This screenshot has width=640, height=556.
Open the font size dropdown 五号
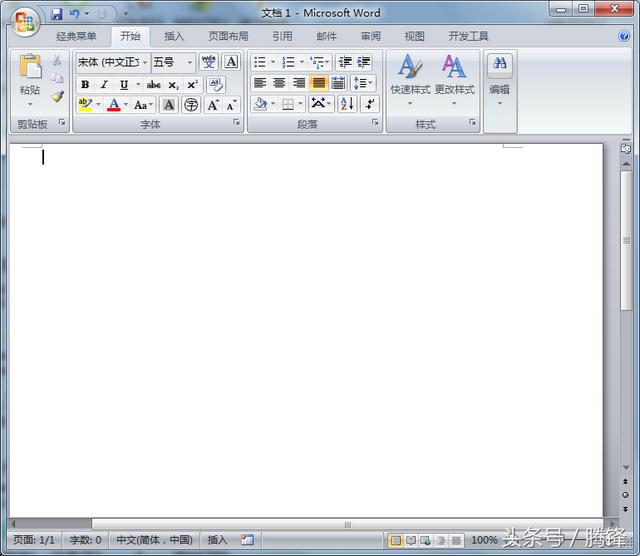click(x=190, y=62)
